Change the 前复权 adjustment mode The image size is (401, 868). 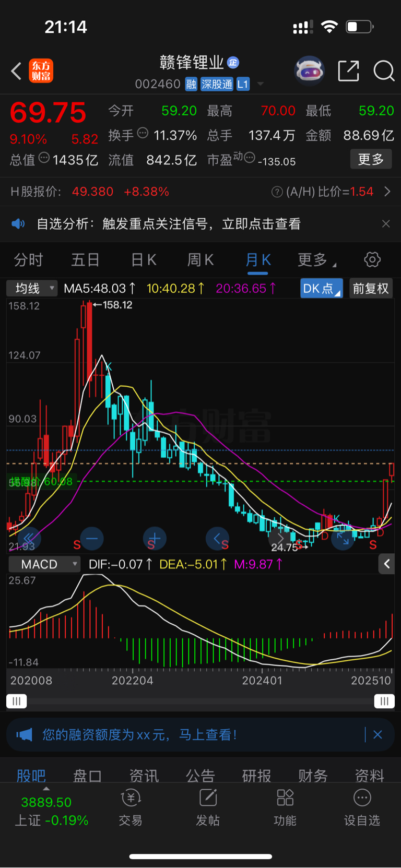tap(371, 288)
